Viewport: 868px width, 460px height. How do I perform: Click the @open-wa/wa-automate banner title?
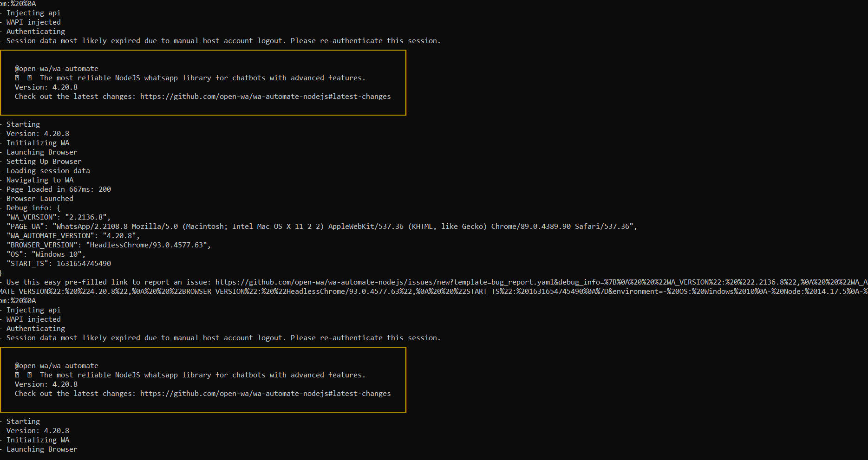[x=57, y=68]
